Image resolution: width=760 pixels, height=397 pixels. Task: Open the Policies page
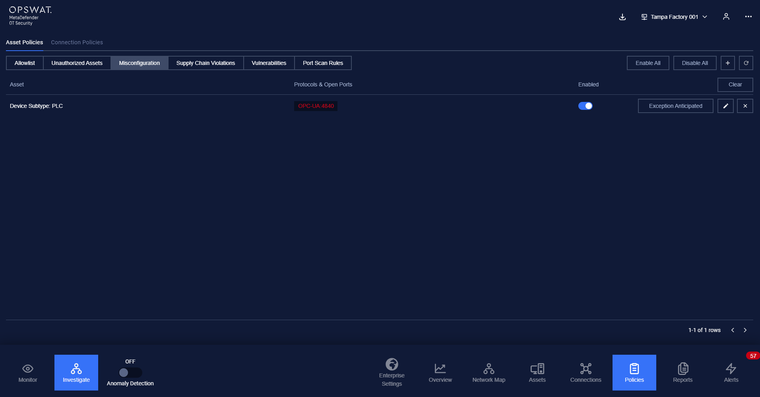tap(634, 372)
